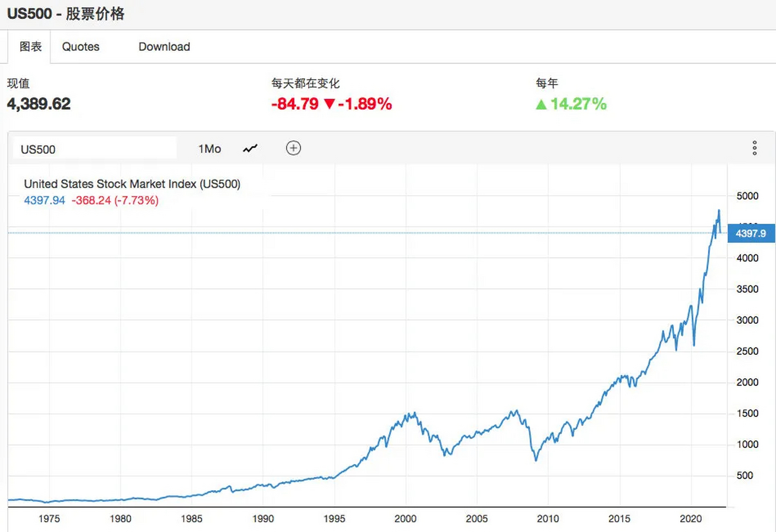
Task: Click the 1500 y-axis label
Action: 747,414
